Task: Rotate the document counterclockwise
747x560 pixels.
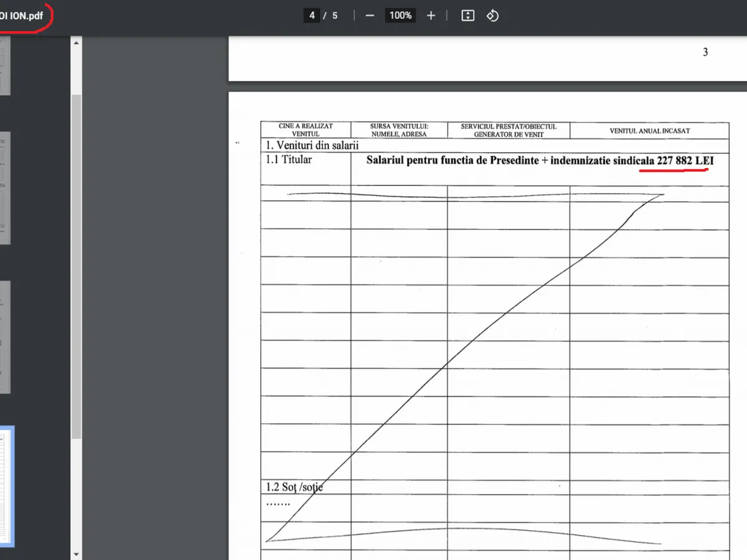Action: click(492, 16)
